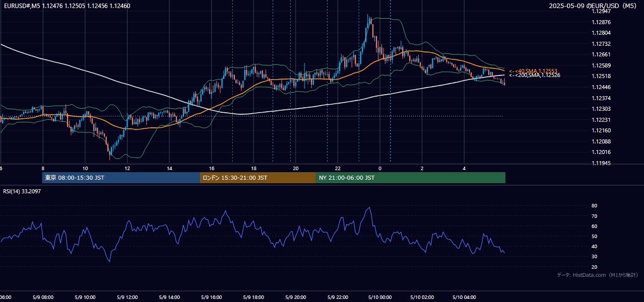Image resolution: width=644 pixels, height=302 pixels.
Task: Click RSI scale value 70
Action: click(595, 216)
